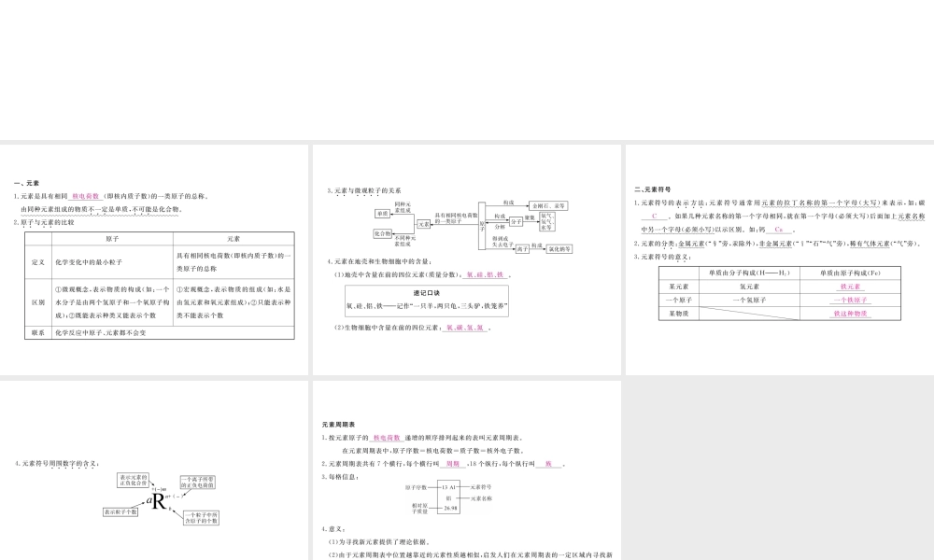Click the pink answer 一个铁原子
Screen dimensions: 934x560
[850, 300]
